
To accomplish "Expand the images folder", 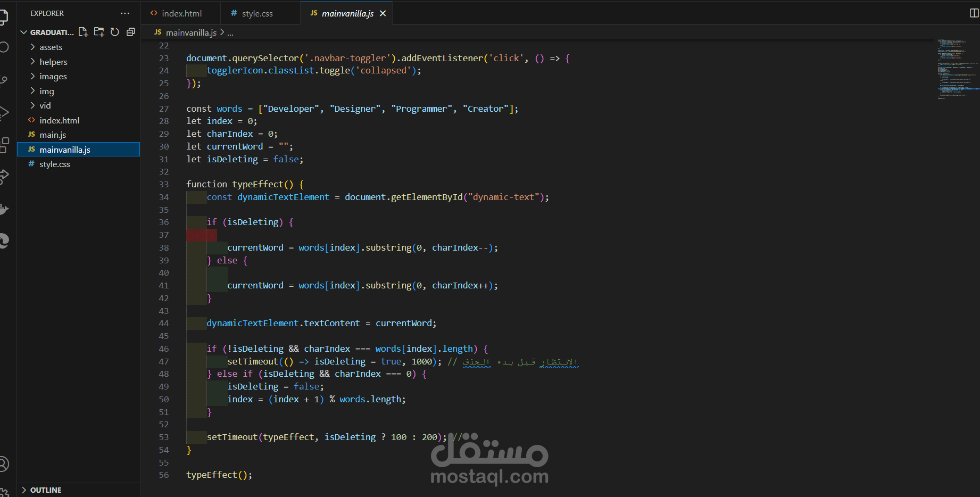I will point(32,76).
